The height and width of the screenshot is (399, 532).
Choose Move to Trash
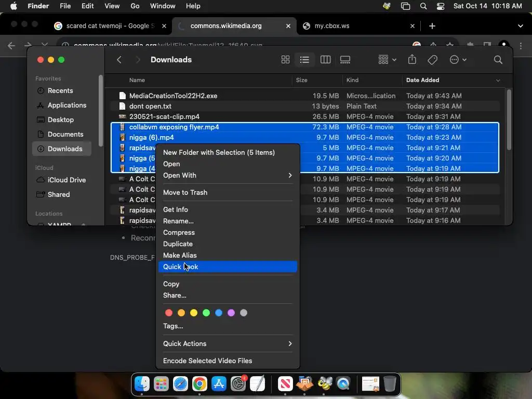tap(228, 192)
